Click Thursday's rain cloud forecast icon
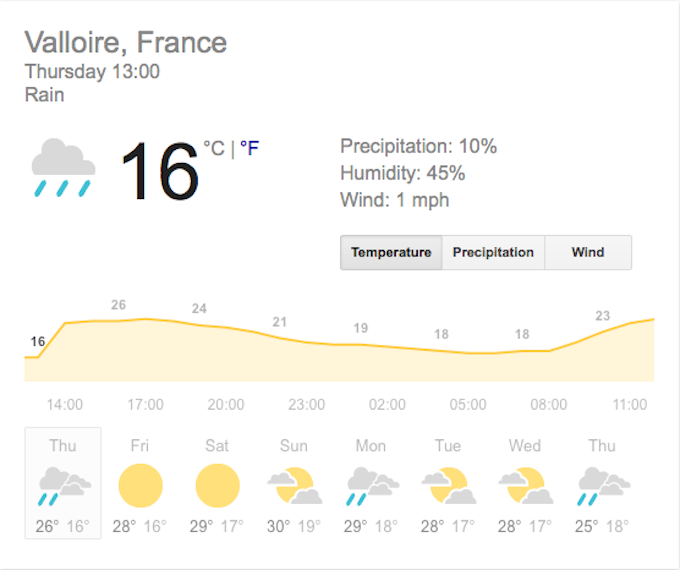This screenshot has width=680, height=570. pos(63,486)
